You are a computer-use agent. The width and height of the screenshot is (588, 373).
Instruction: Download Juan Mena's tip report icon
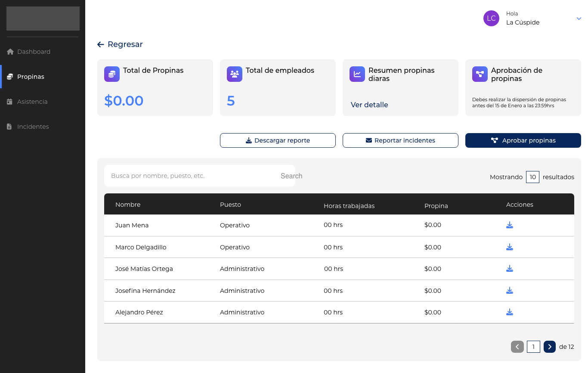pyautogui.click(x=510, y=225)
